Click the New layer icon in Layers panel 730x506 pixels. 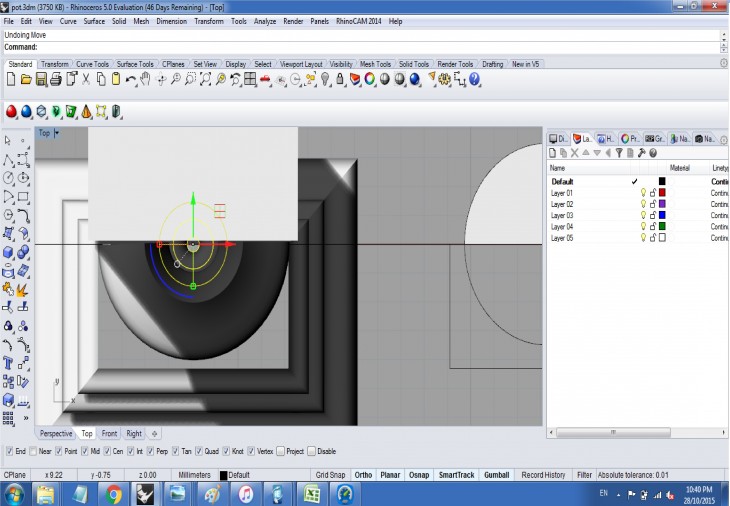(x=553, y=153)
